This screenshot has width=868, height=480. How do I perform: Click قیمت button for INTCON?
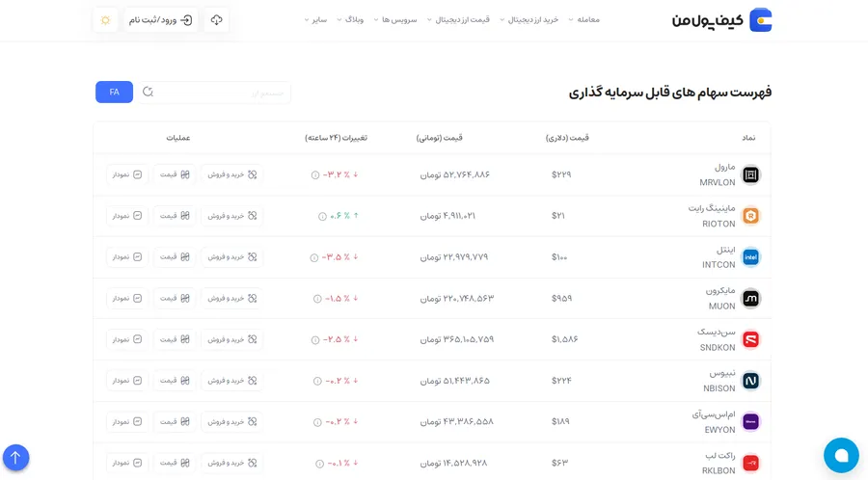pyautogui.click(x=175, y=257)
